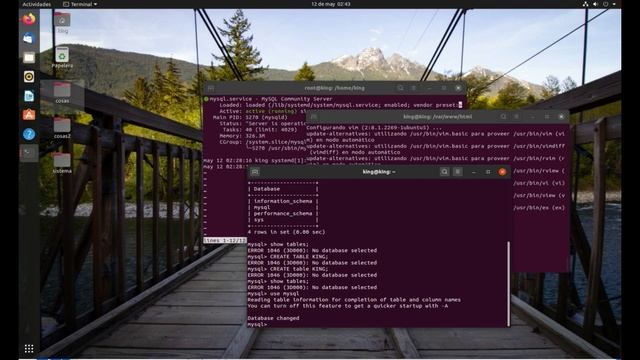This screenshot has width=640, height=360.
Task: Click 'mysql> use mysql' line
Action: click(x=273, y=293)
